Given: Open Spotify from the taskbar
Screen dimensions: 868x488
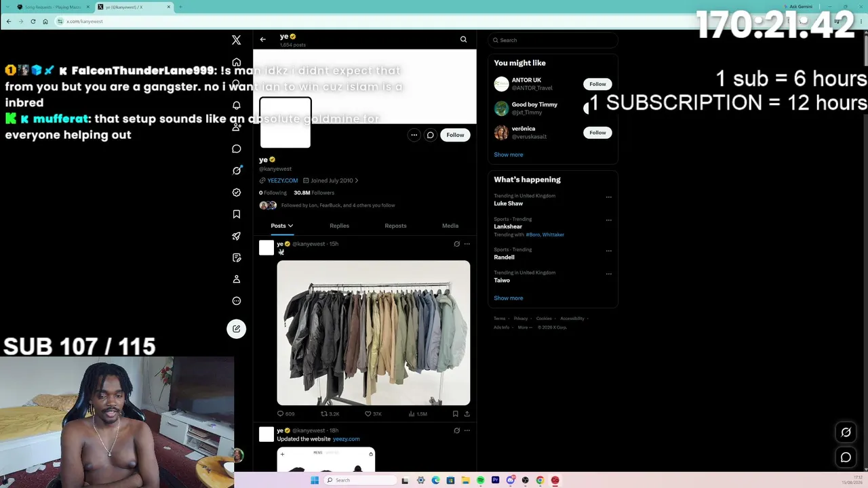Looking at the screenshot, I should click(x=480, y=481).
